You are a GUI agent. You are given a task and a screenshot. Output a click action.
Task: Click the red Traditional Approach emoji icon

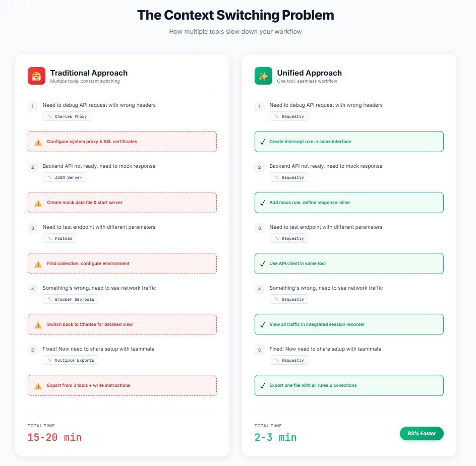36,76
